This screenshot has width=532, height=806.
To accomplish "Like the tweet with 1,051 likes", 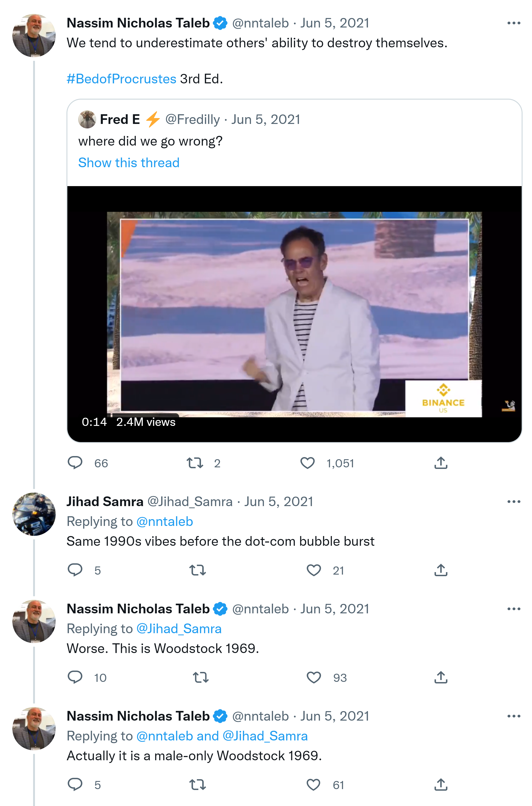I will point(308,463).
